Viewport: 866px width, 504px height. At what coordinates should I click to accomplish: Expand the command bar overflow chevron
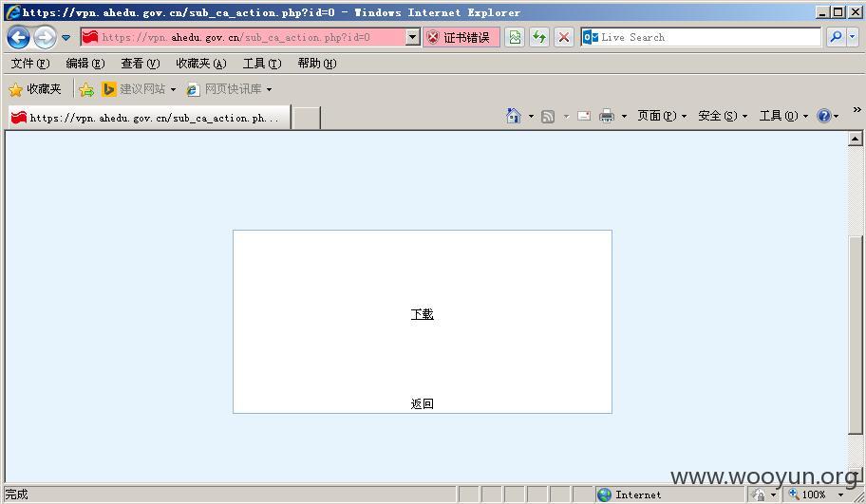(x=857, y=109)
